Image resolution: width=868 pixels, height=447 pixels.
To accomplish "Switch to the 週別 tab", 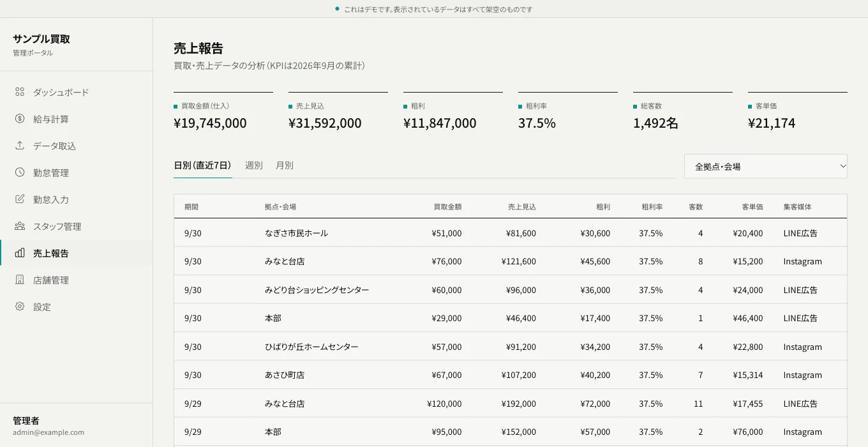I will coord(253,165).
